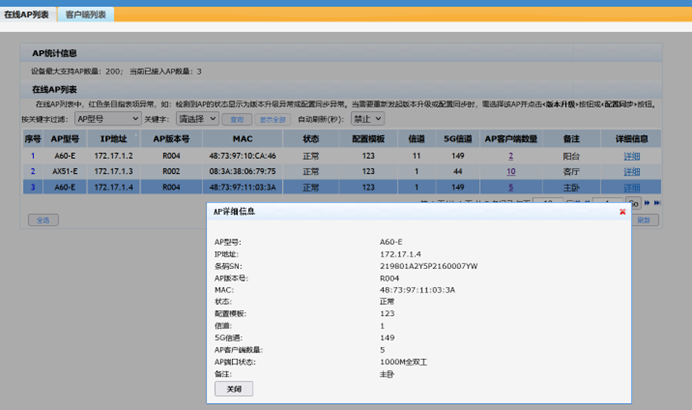The width and height of the screenshot is (692, 410).
Task: Sort by the IP地址 column header
Action: tap(113, 139)
